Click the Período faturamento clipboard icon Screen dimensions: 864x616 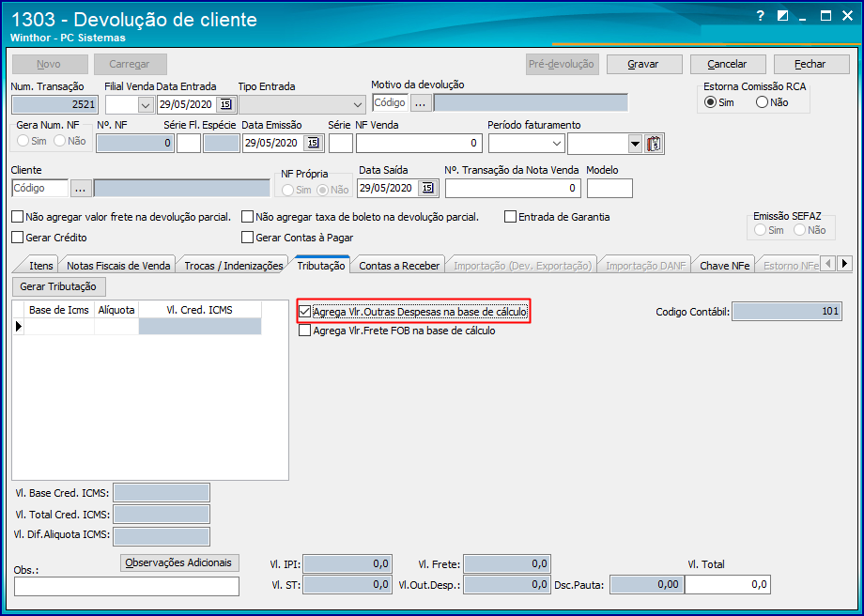pyautogui.click(x=654, y=144)
